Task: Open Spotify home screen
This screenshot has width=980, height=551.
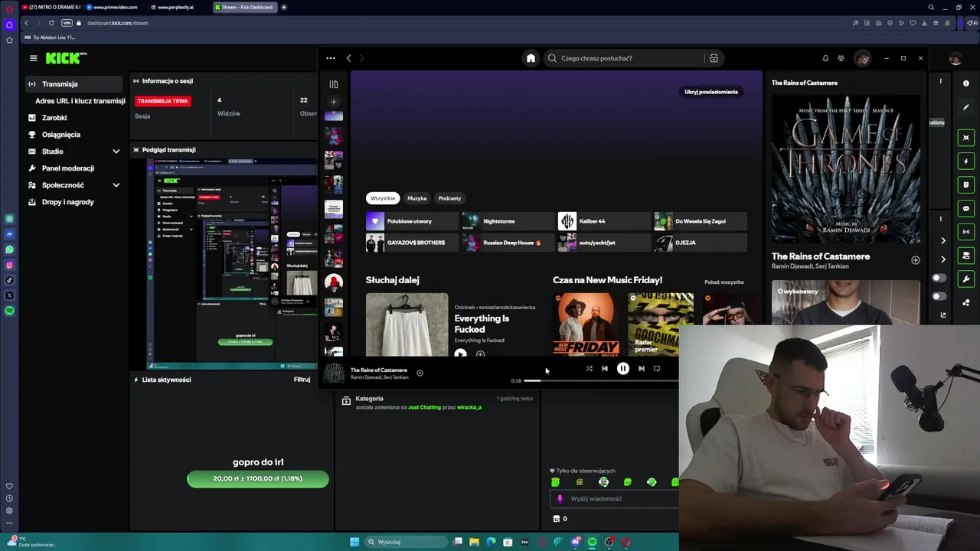Action: pos(531,58)
